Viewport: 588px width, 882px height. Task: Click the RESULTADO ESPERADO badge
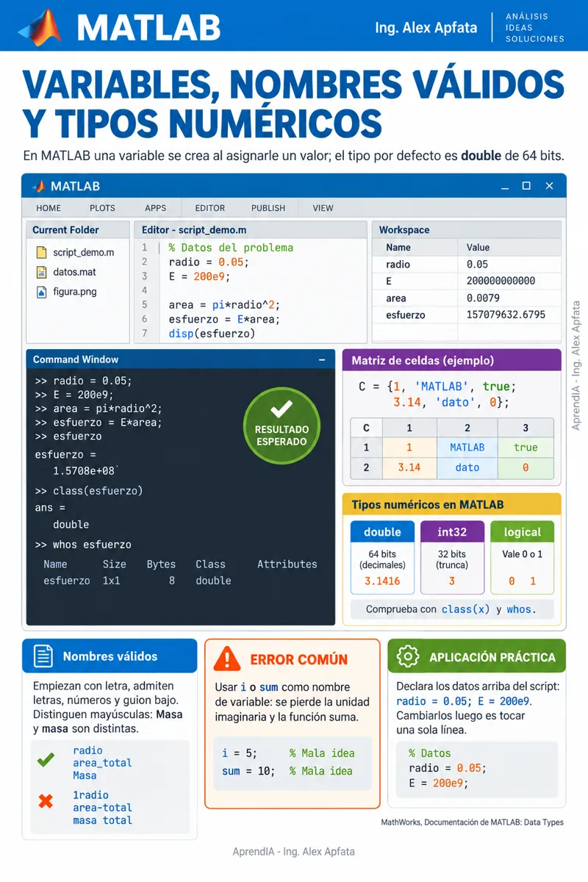click(x=282, y=426)
